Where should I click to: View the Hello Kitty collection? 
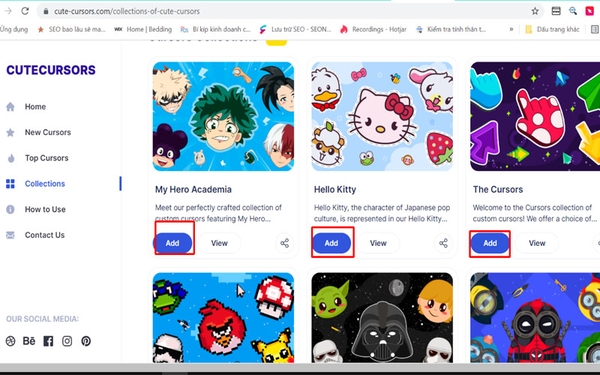(x=378, y=243)
